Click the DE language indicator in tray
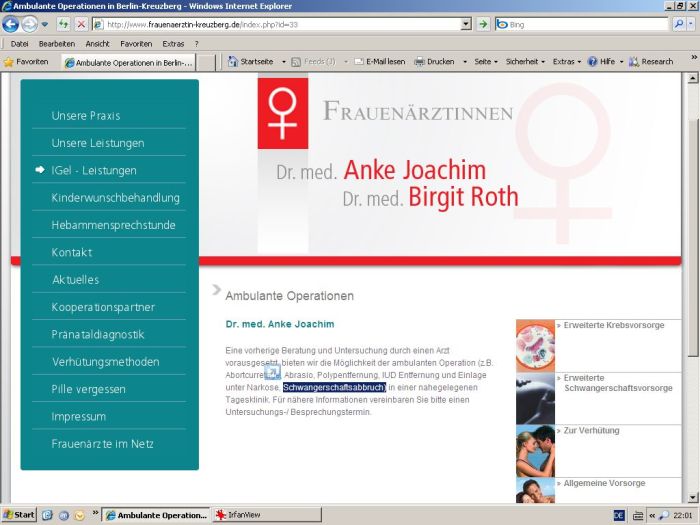This screenshot has width=700, height=525. tap(619, 515)
